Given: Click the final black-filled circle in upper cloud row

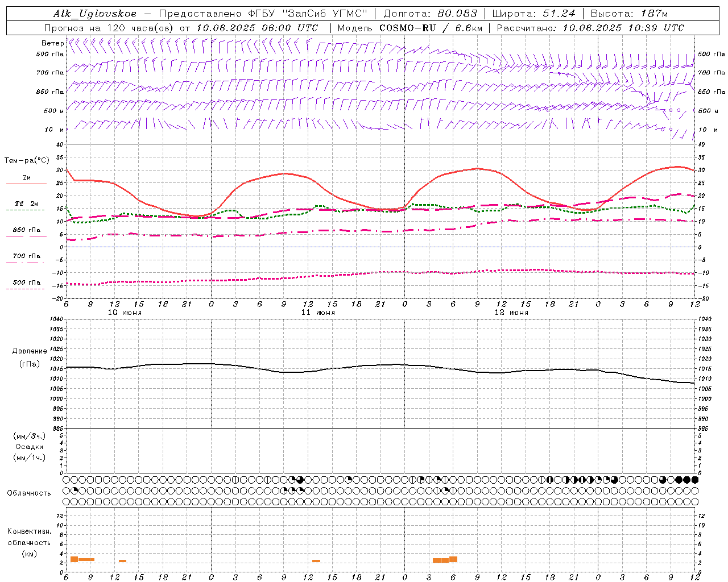Looking at the screenshot, I should 694,480.
